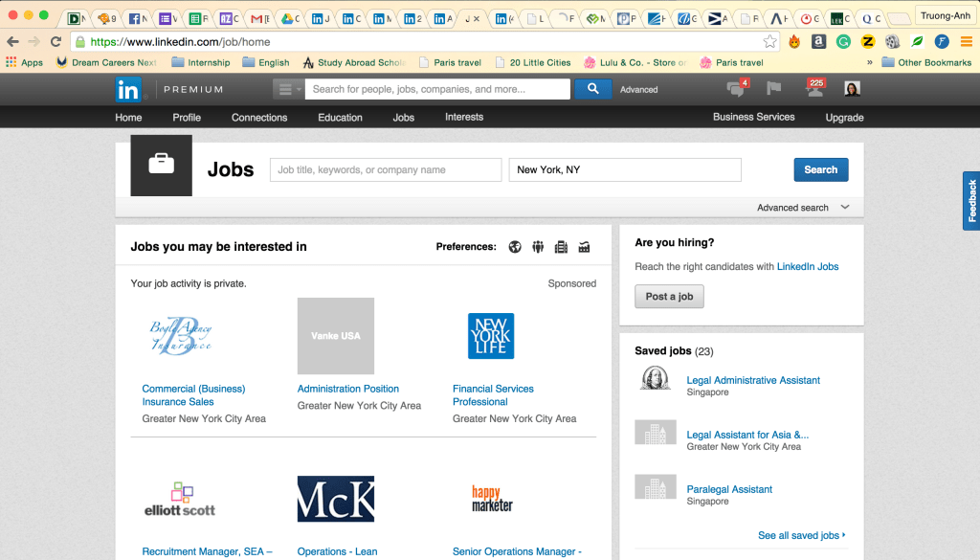
Task: Open the add connections icon showing 225
Action: (814, 88)
